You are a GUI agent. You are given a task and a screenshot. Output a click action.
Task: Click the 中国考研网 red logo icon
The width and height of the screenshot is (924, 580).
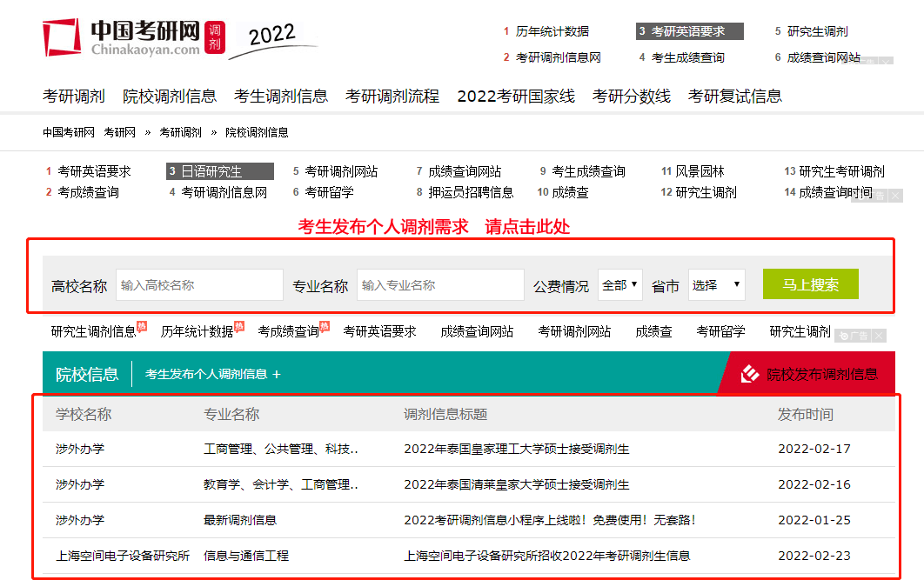click(63, 37)
